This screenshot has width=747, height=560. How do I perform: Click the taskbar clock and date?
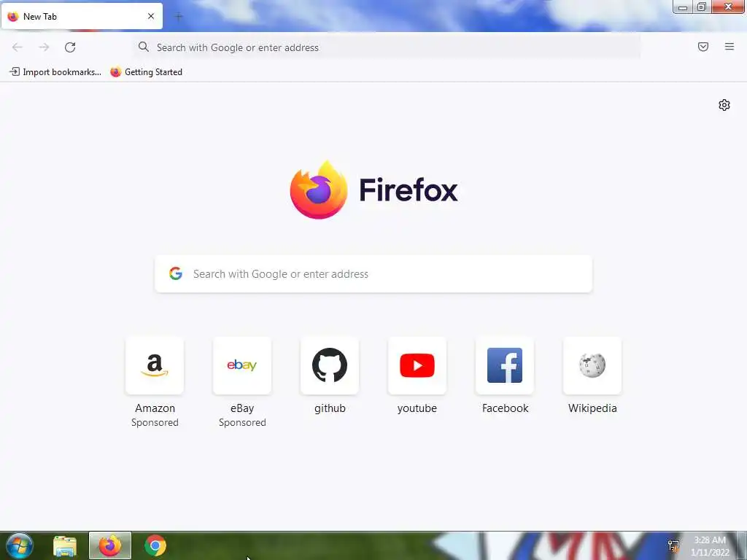click(710, 546)
